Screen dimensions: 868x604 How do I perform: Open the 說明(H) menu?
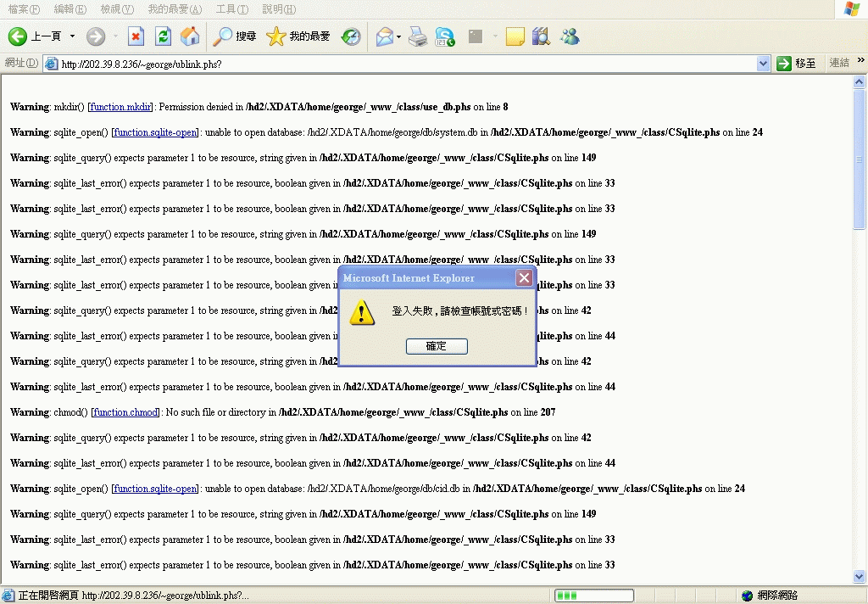[x=278, y=8]
